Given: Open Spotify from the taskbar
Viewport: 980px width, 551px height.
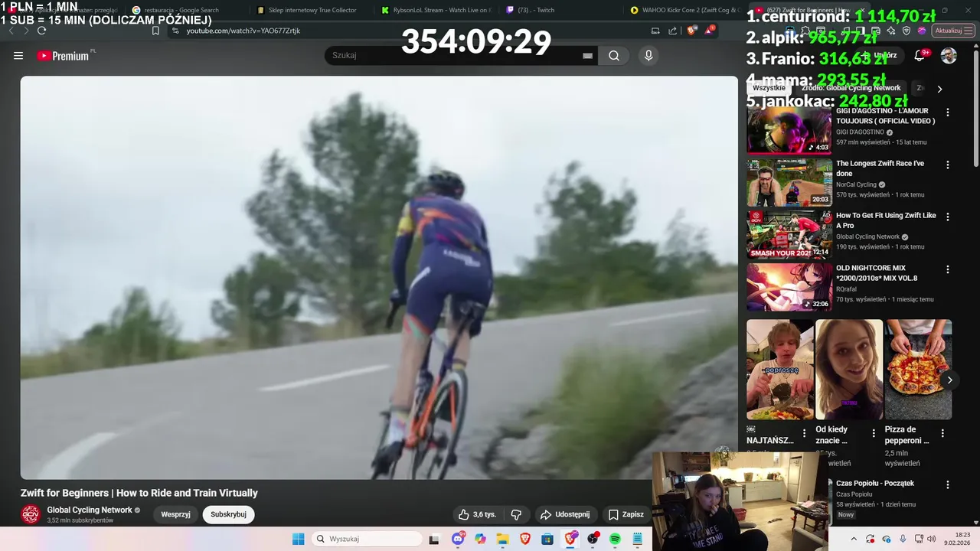Looking at the screenshot, I should coord(615,539).
